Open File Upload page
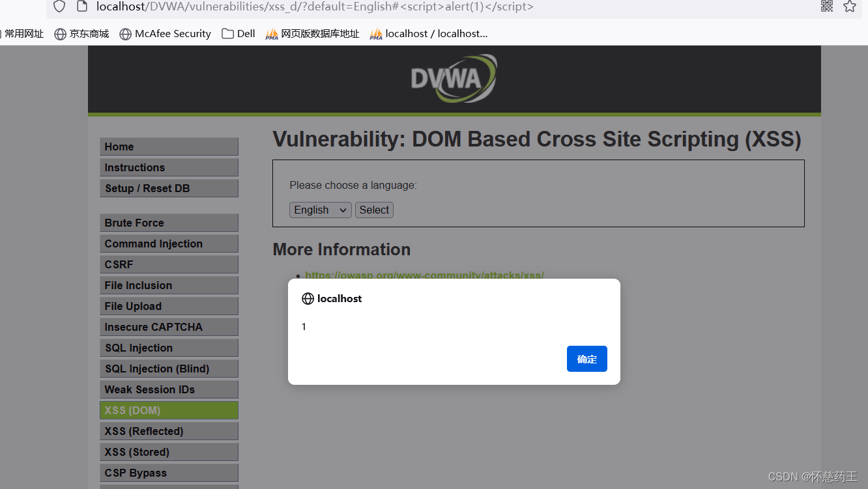The height and width of the screenshot is (489, 868). tap(169, 306)
